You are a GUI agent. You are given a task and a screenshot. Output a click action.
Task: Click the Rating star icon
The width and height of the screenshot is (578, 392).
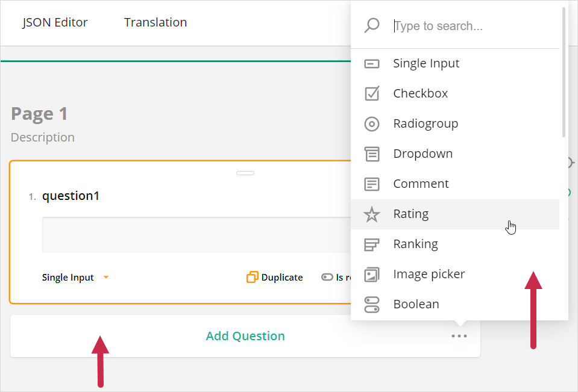point(372,214)
